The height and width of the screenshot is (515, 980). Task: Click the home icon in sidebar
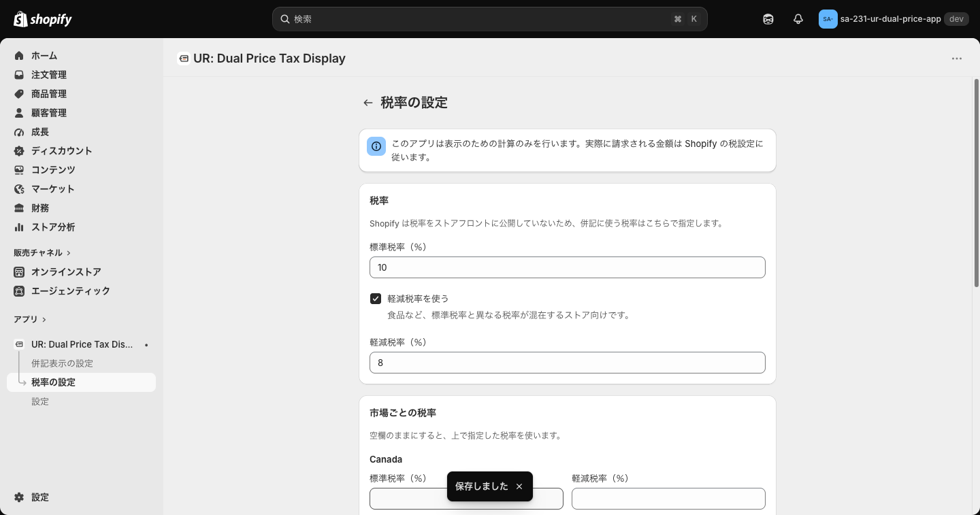[19, 56]
